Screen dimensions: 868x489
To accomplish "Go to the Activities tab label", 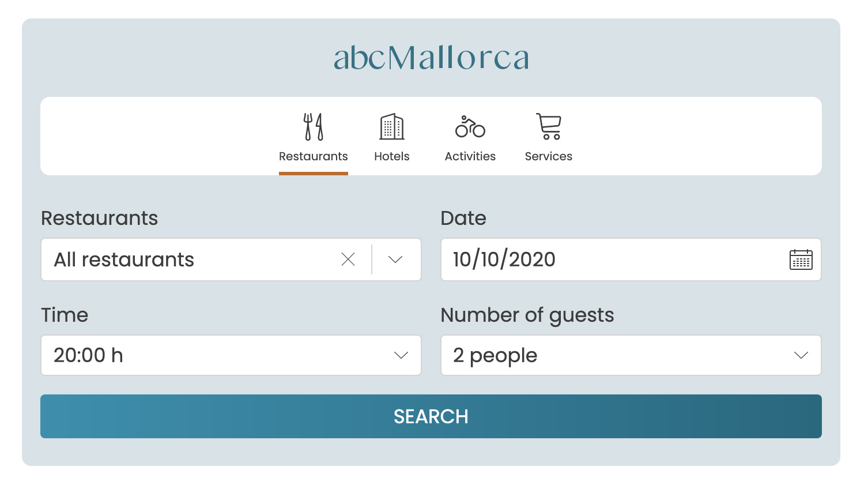I will (470, 156).
